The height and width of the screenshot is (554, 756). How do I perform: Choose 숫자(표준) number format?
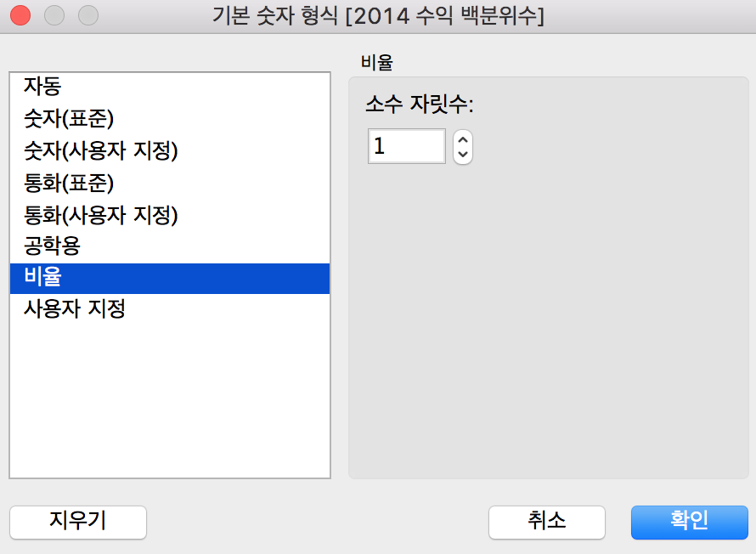coord(170,119)
